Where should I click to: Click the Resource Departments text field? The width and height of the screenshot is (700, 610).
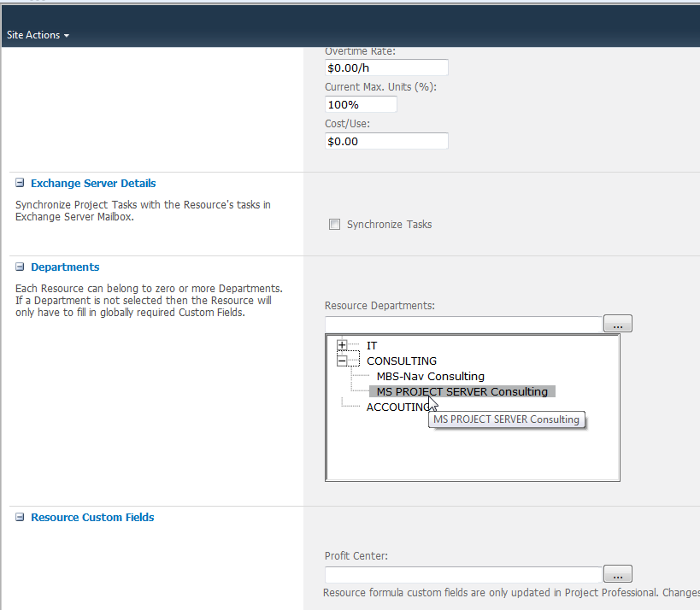463,324
